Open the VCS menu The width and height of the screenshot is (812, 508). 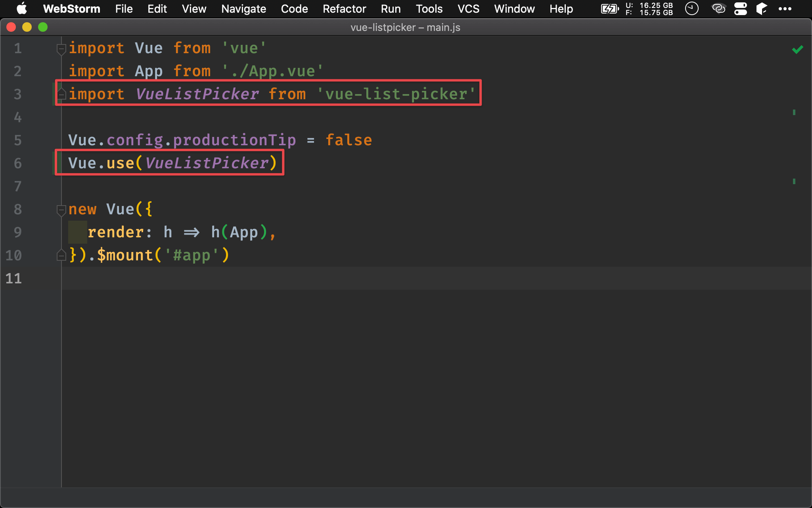(x=468, y=9)
